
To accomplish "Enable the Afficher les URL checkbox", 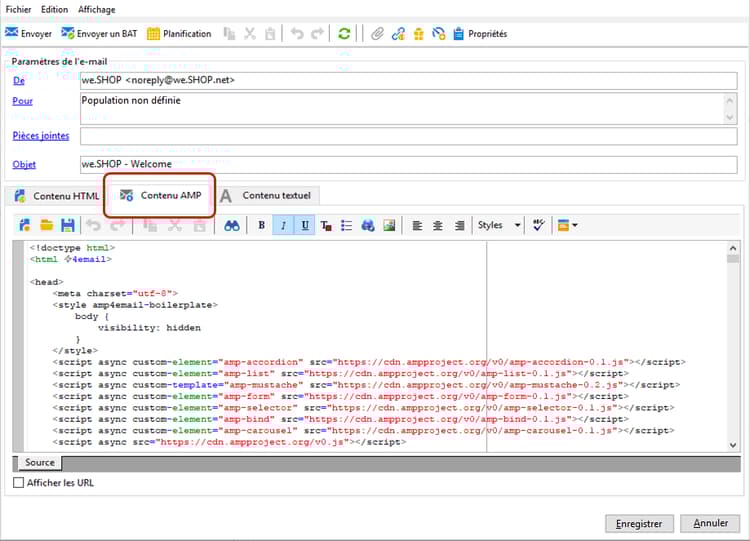I will point(18,483).
